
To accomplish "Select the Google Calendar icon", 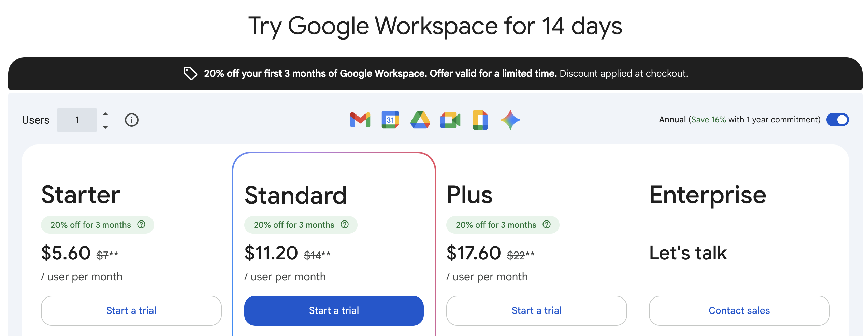I will click(390, 120).
